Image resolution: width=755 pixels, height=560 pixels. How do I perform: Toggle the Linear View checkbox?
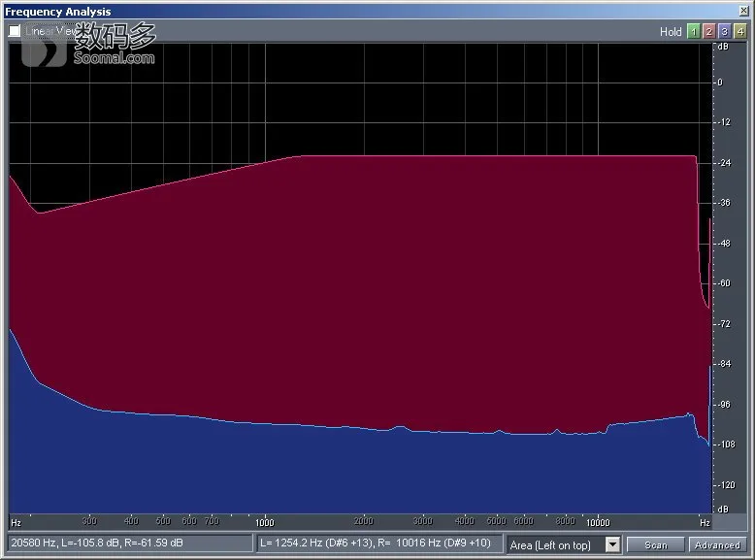(x=14, y=31)
